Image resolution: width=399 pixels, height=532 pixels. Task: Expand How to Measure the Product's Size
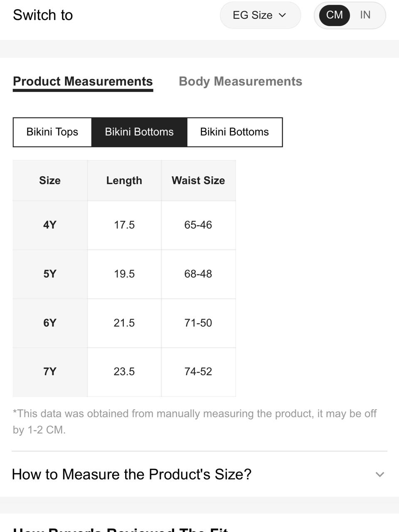[199, 474]
